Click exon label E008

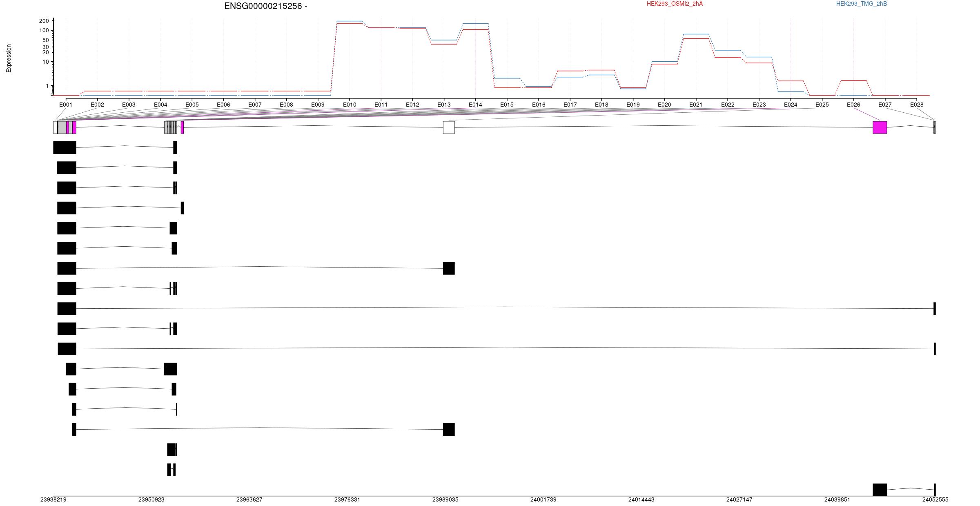coord(286,105)
